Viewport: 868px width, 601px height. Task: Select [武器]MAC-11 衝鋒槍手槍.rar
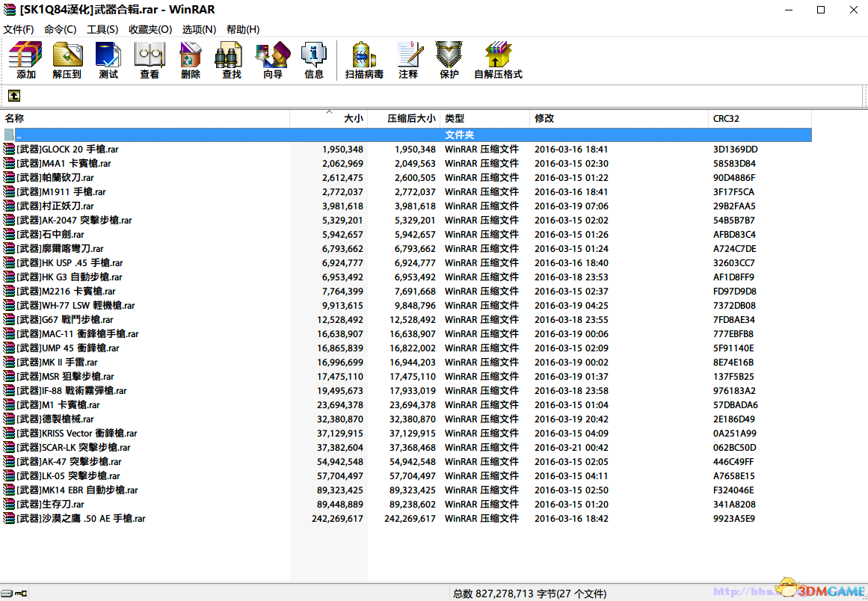pos(78,333)
